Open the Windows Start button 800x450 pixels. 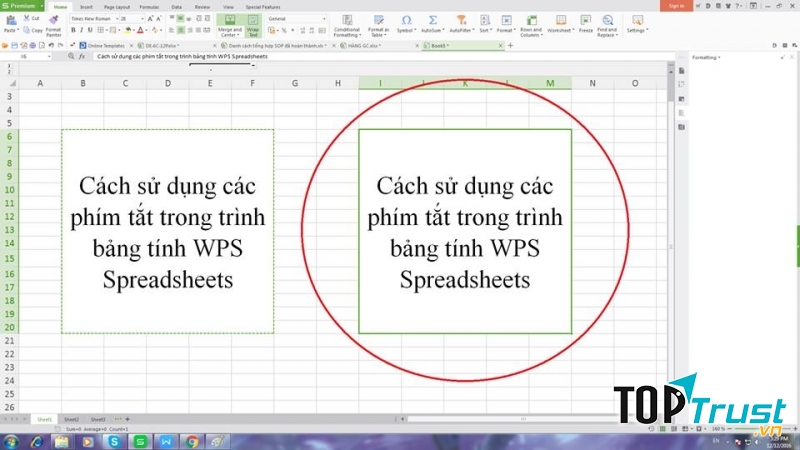tap(11, 442)
